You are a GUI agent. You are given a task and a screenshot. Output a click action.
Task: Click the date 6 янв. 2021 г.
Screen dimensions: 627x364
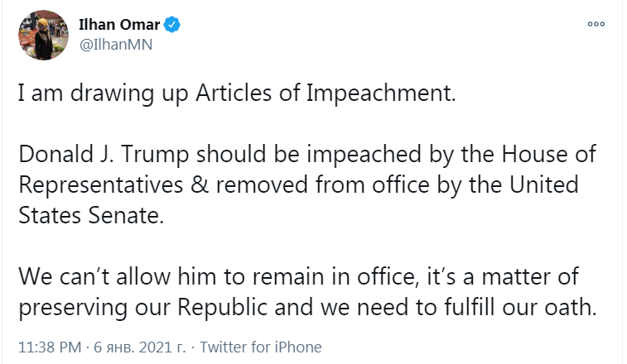(x=137, y=347)
